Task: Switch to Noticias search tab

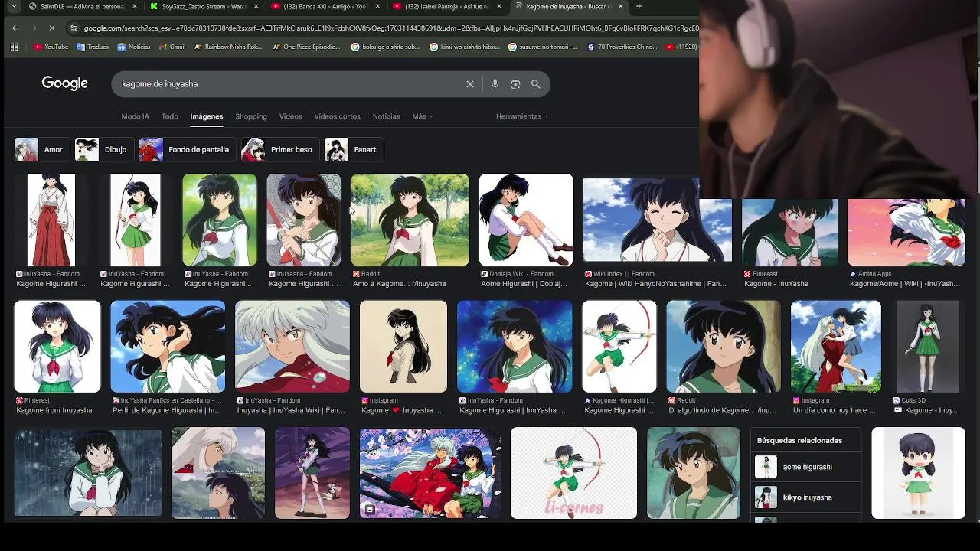Action: click(386, 116)
